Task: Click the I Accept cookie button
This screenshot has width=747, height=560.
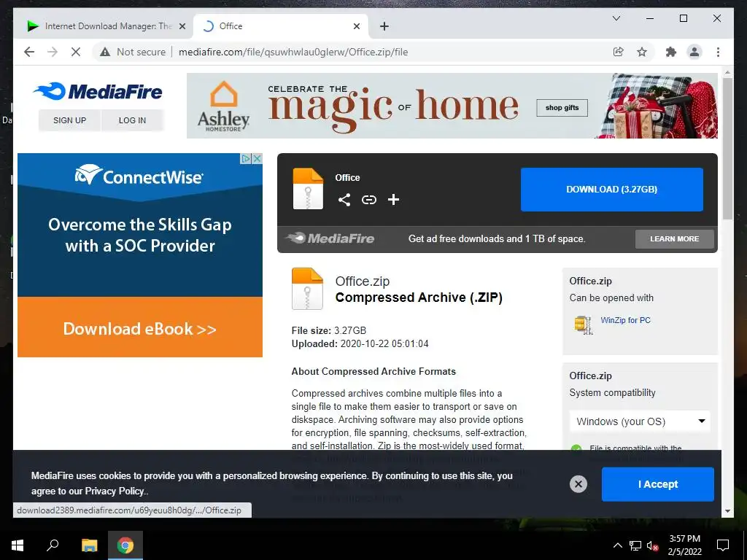Action: [658, 484]
